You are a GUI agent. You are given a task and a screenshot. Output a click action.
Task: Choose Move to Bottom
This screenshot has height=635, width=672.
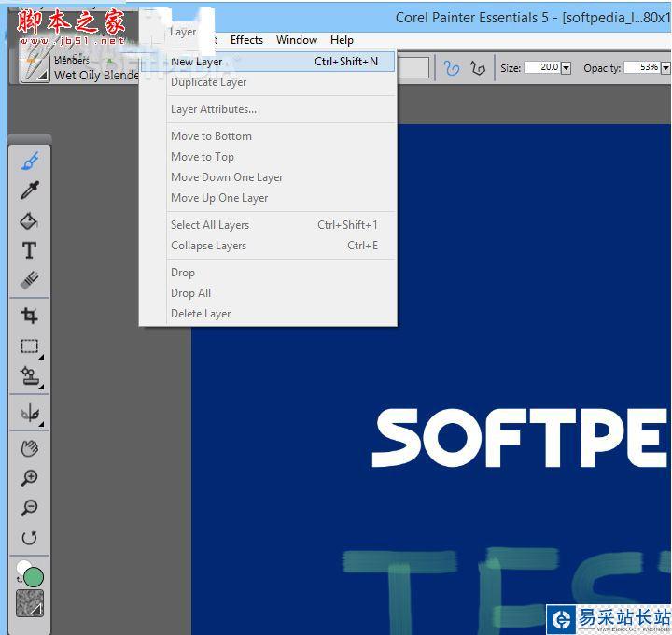click(268, 136)
